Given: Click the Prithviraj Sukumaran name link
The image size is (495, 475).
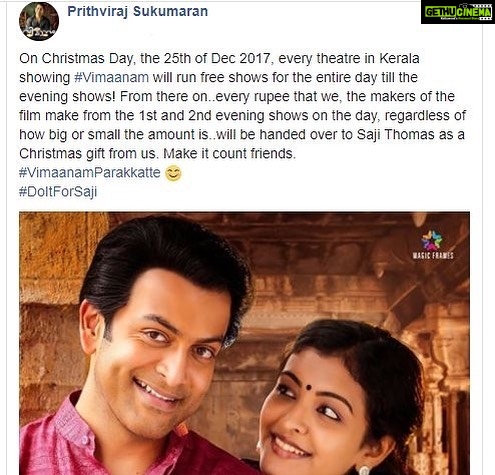Looking at the screenshot, I should pos(138,11).
